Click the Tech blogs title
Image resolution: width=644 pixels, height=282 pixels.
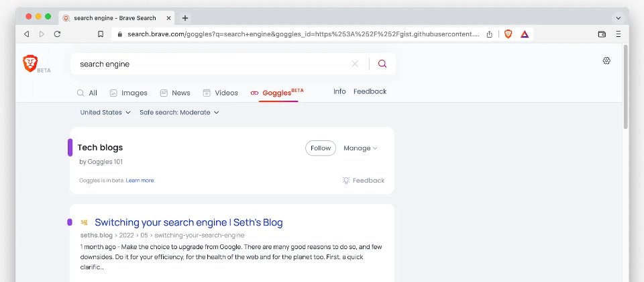click(100, 147)
